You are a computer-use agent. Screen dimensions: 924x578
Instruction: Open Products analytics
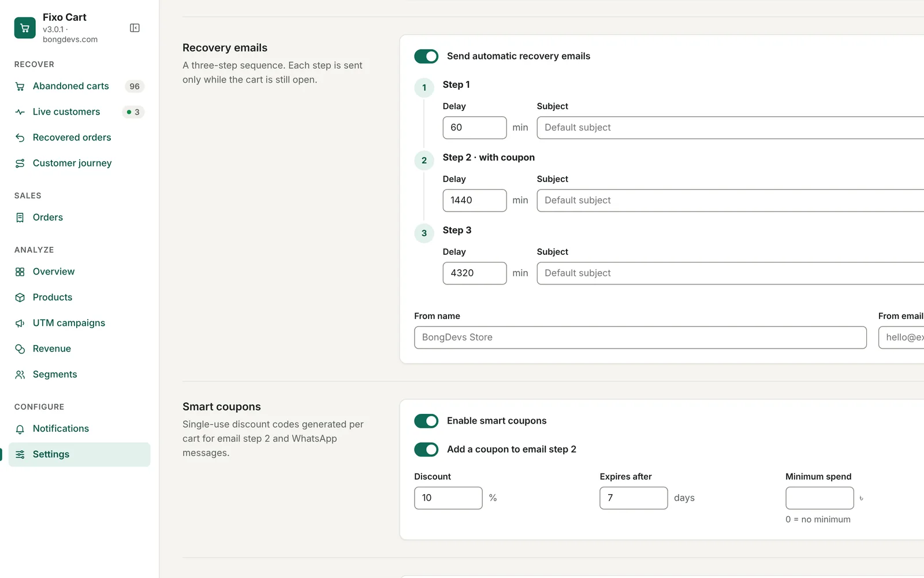[x=79, y=297]
